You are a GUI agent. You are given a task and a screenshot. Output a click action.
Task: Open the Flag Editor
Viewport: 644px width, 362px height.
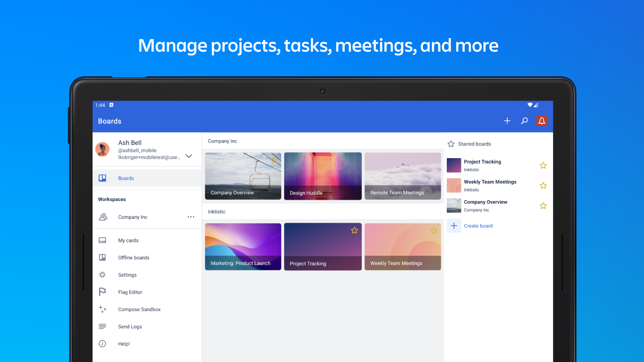click(x=130, y=292)
